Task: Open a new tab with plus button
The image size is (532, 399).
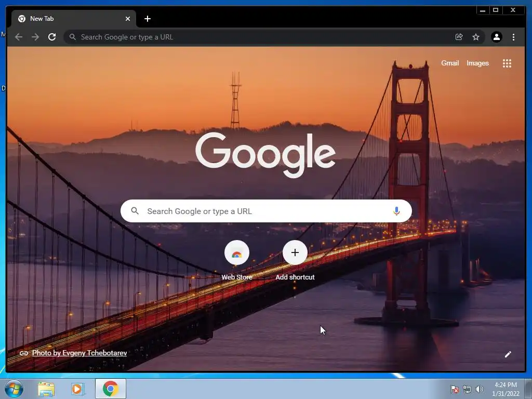Action: [x=147, y=19]
